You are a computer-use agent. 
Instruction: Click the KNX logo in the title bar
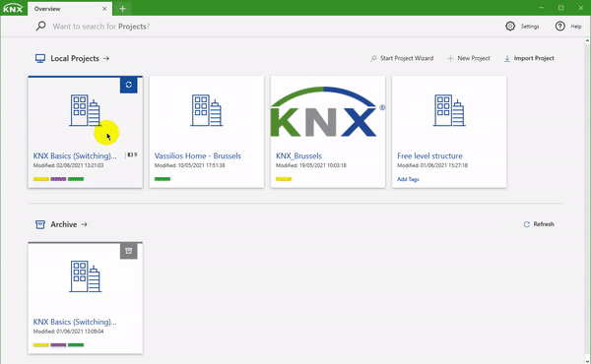13,8
